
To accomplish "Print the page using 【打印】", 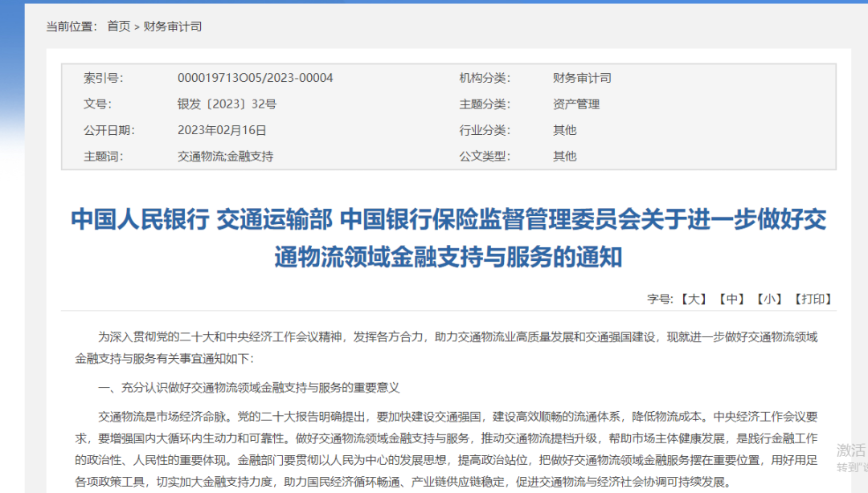I will tap(812, 299).
